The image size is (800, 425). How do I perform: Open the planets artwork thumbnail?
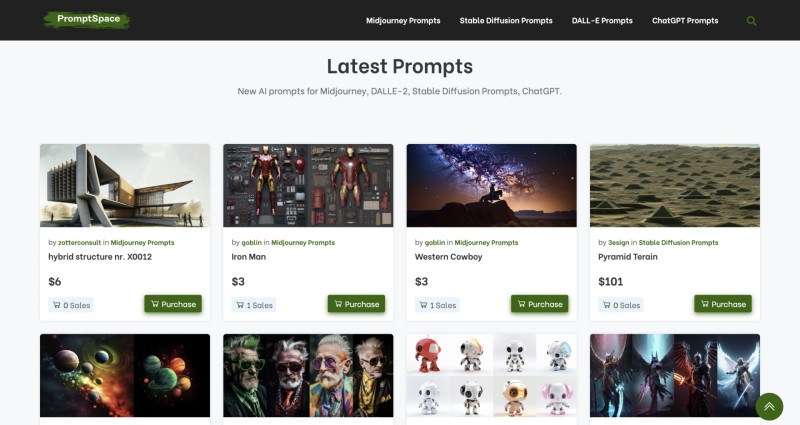click(125, 376)
